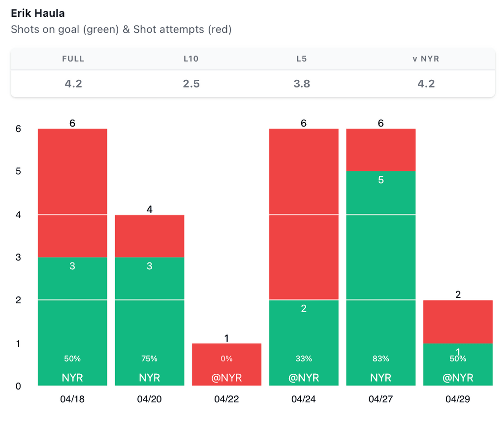Switch to the L5 games tab
This screenshot has width=504, height=421.
click(x=302, y=59)
